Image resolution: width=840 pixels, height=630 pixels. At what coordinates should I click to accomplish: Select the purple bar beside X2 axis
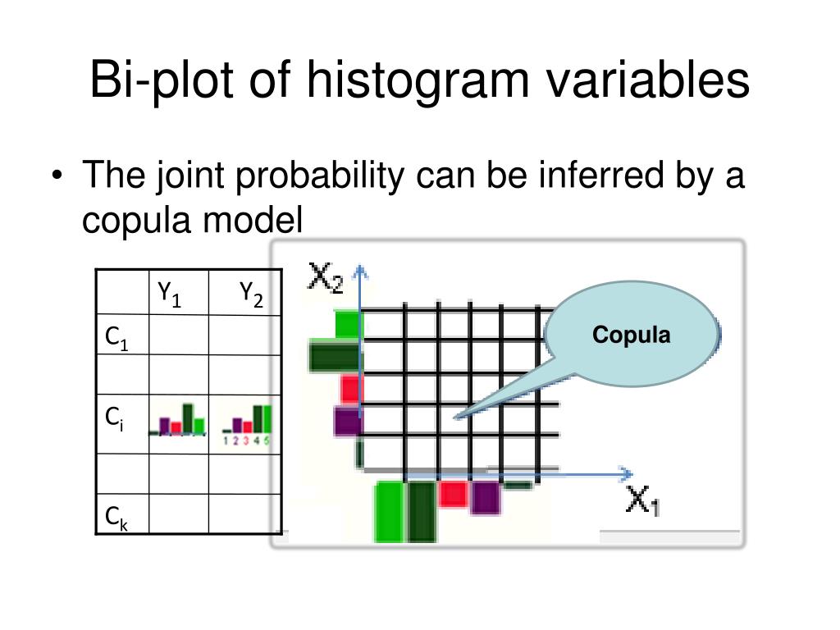[x=347, y=421]
